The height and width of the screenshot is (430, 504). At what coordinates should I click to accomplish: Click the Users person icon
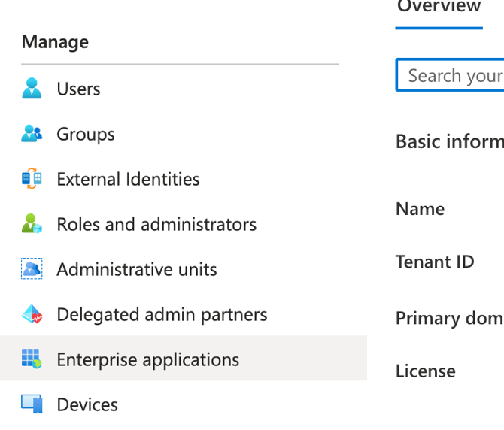click(32, 89)
